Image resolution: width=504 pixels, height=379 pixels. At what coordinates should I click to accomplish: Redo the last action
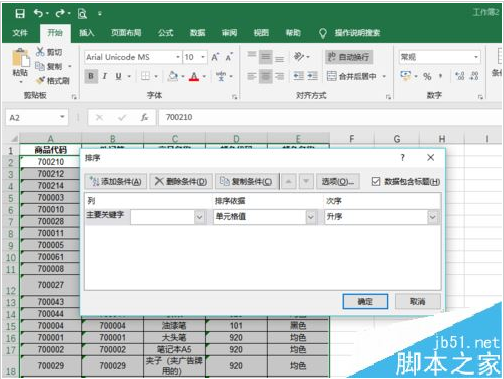point(60,13)
